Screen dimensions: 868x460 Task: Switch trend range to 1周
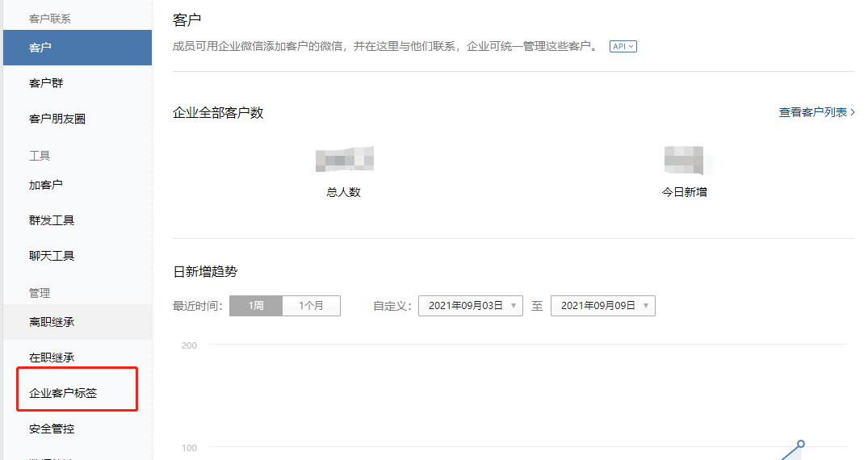256,306
